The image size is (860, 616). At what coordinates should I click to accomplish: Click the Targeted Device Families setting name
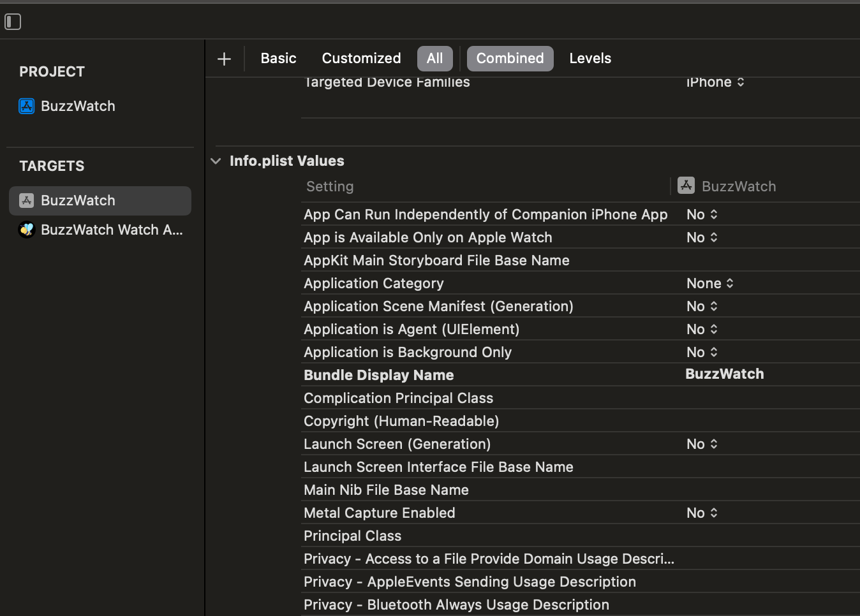[x=387, y=82]
